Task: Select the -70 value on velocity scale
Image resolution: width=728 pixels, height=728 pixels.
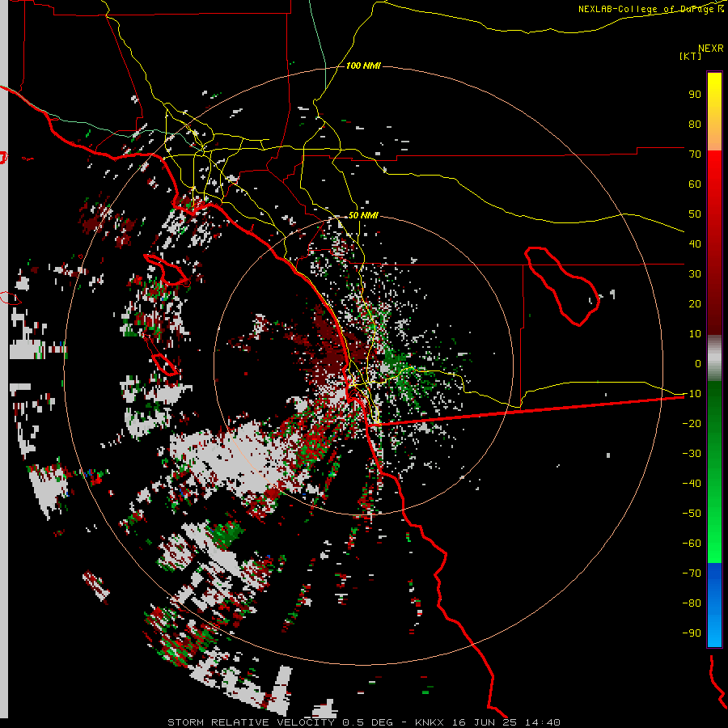Action: 692,574
